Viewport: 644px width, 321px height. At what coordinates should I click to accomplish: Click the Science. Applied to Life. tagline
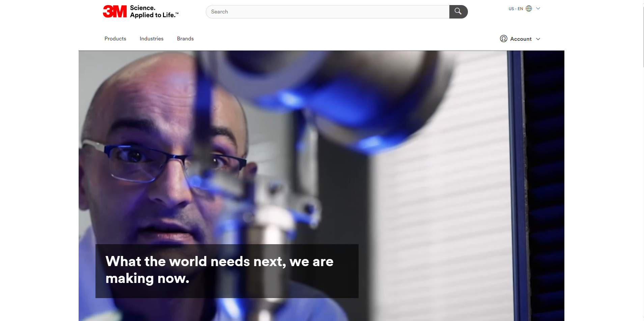pos(154,11)
